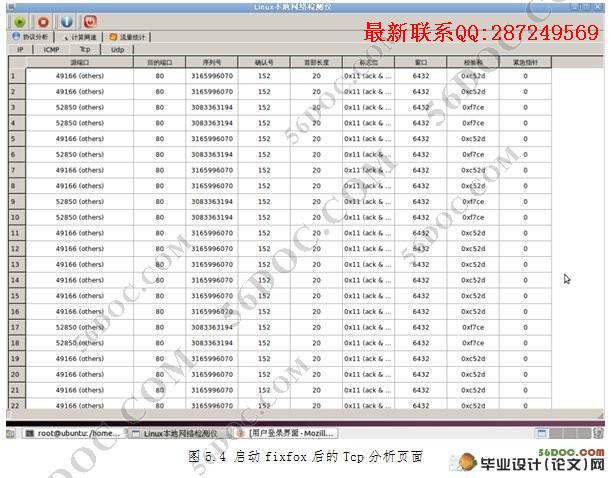613x478 pixels.
Task: Select the IP protocol sub-tab
Action: point(20,50)
